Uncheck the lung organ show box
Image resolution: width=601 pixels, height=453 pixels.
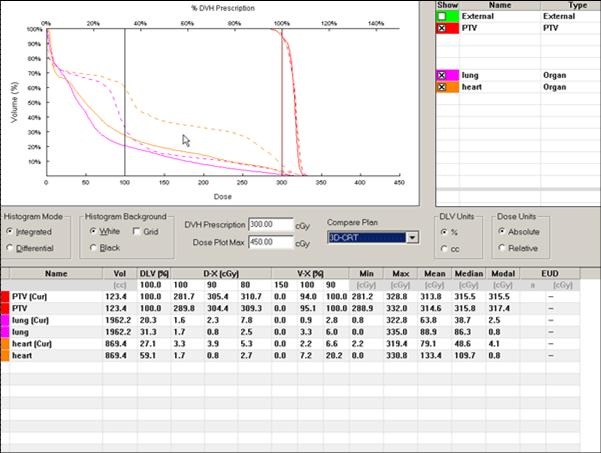[441, 75]
